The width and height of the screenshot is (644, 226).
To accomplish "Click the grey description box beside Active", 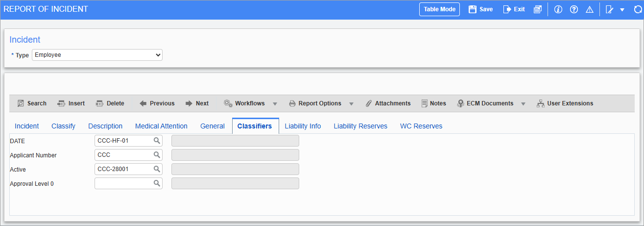I will [235, 169].
